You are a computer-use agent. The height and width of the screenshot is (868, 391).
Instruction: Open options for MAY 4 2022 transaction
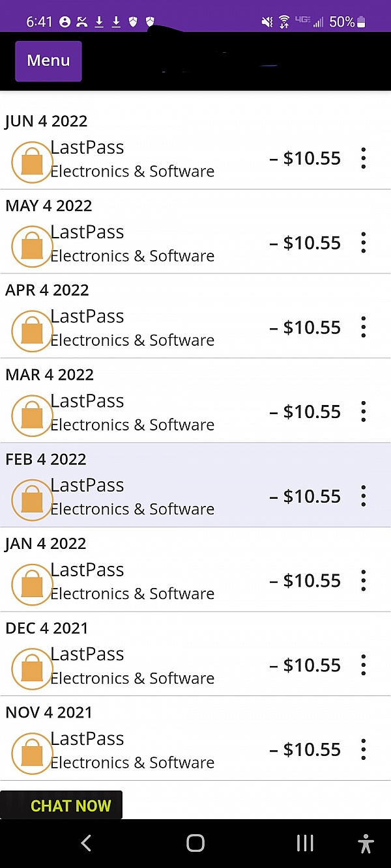coord(364,243)
